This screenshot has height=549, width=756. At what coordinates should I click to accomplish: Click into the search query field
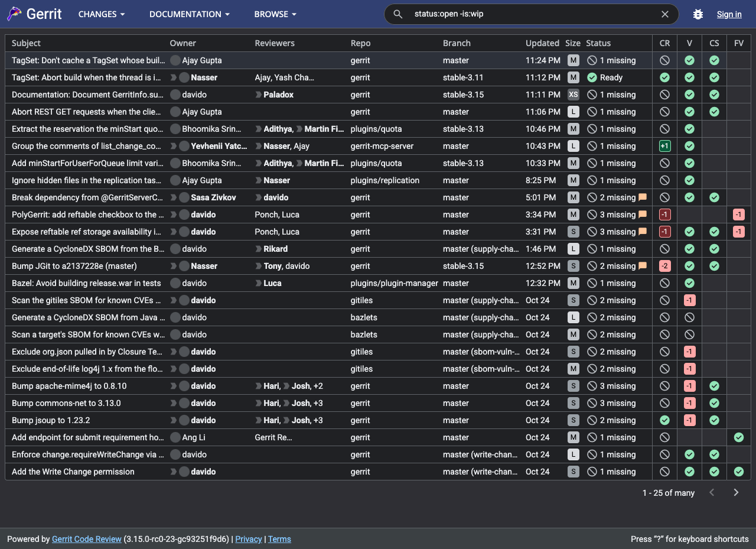532,14
